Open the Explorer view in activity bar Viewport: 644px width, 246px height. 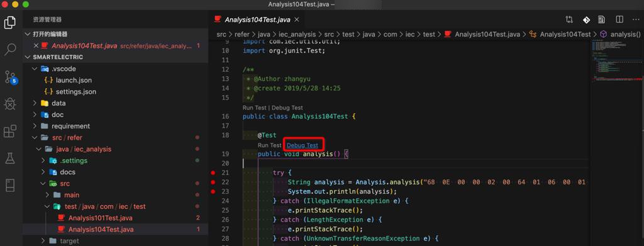[x=10, y=22]
